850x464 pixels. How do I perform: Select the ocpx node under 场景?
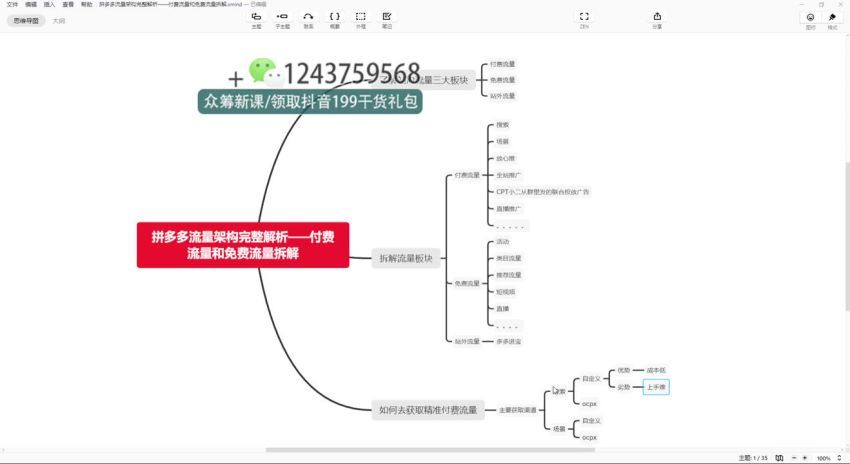pyautogui.click(x=589, y=437)
